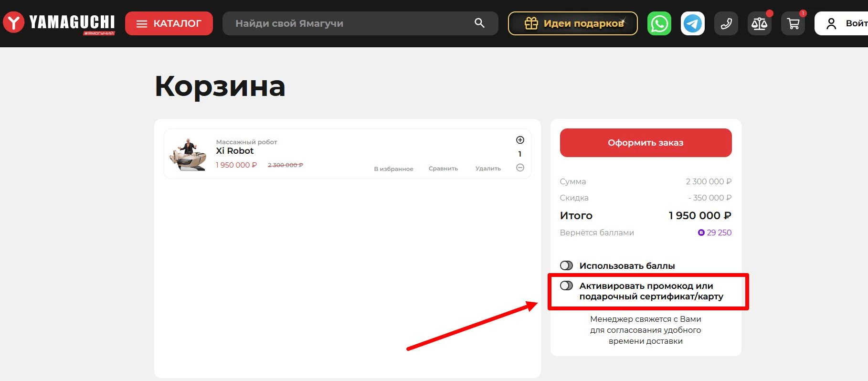Open the comparison scales icon

pyautogui.click(x=759, y=23)
